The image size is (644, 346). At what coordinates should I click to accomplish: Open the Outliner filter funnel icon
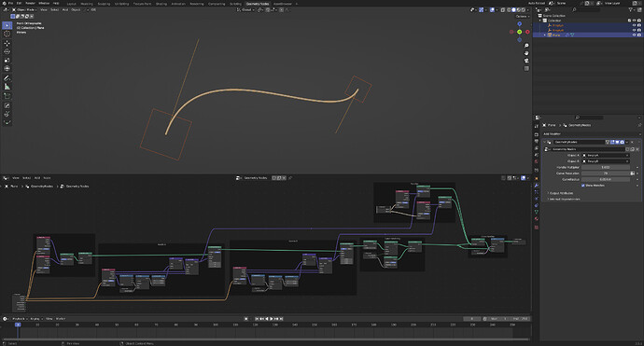click(631, 9)
